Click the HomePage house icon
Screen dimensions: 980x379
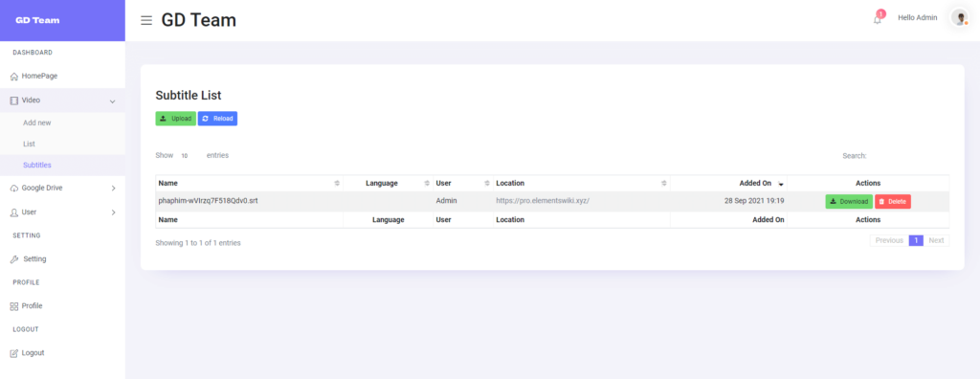coord(14,77)
